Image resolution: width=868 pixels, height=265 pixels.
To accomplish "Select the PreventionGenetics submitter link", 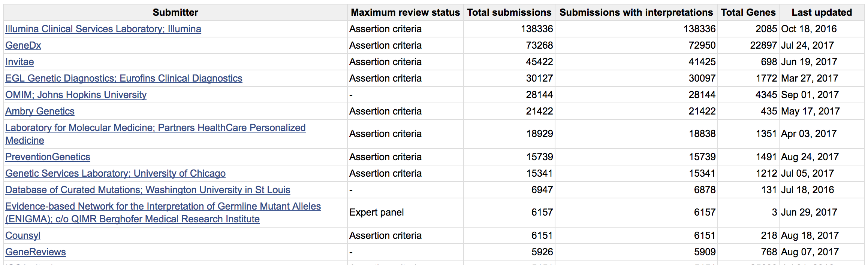I will (48, 157).
